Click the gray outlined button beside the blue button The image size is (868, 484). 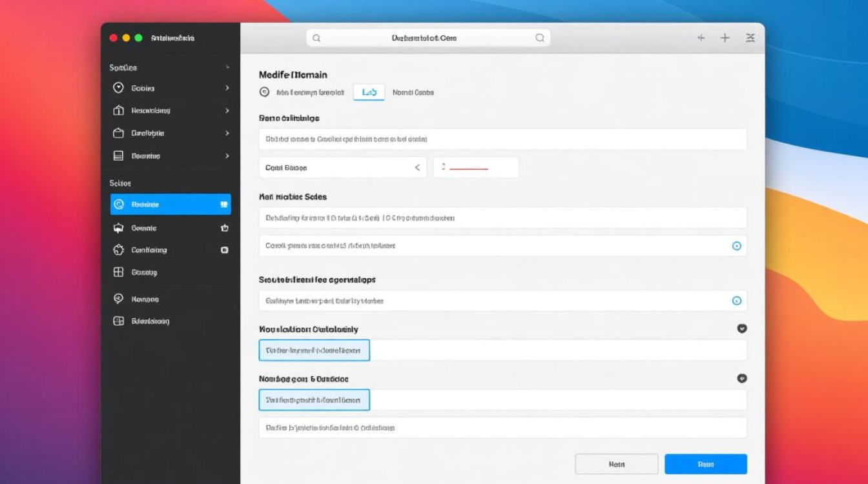[x=616, y=464]
